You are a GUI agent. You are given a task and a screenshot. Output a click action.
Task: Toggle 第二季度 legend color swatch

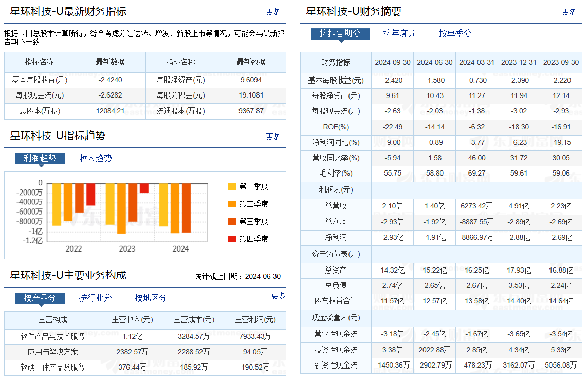click(x=232, y=204)
